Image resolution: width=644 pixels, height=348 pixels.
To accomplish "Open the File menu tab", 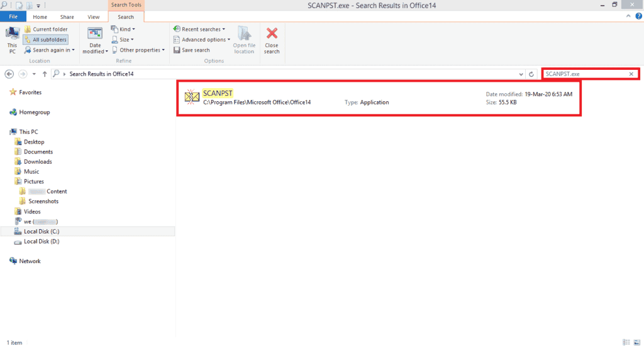I will click(13, 17).
